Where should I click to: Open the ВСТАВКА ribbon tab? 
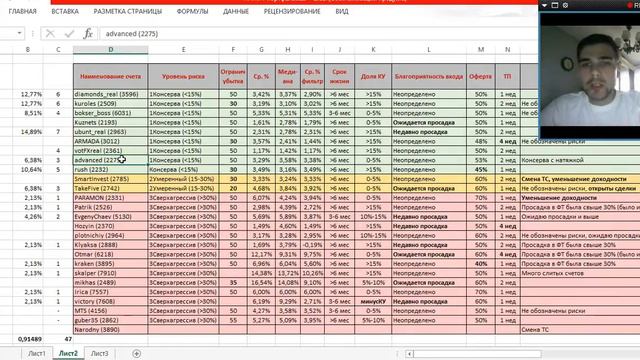click(65, 11)
